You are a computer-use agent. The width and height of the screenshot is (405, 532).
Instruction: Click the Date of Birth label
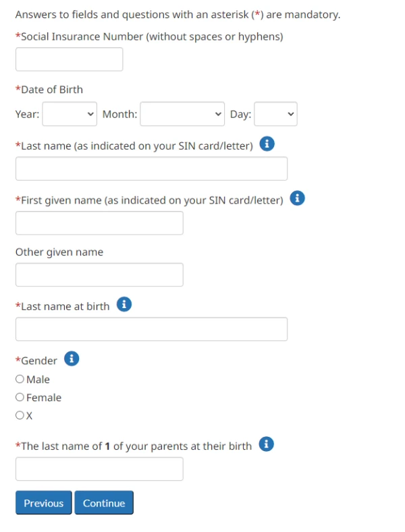[49, 90]
